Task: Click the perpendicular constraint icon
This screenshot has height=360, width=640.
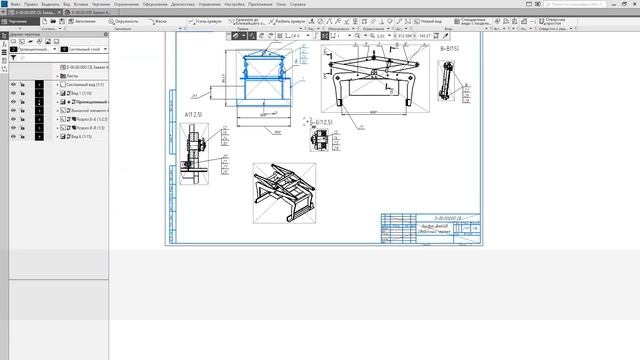Action: [381, 21]
